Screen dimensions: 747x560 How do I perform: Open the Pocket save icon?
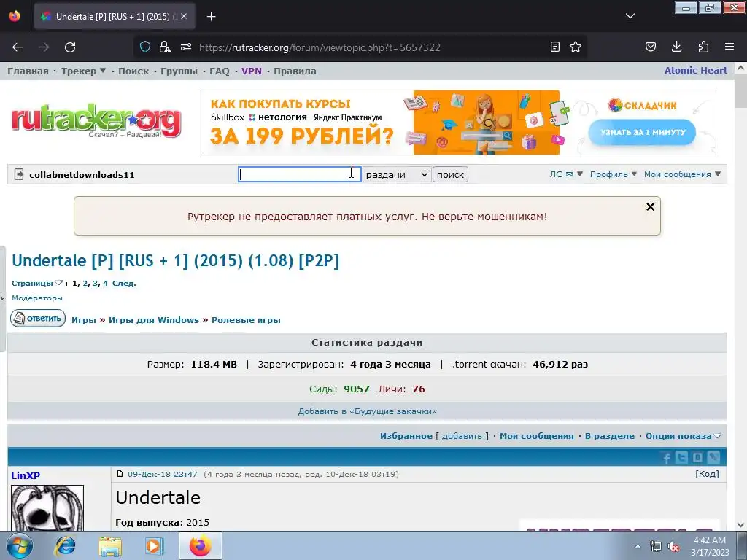click(x=650, y=47)
